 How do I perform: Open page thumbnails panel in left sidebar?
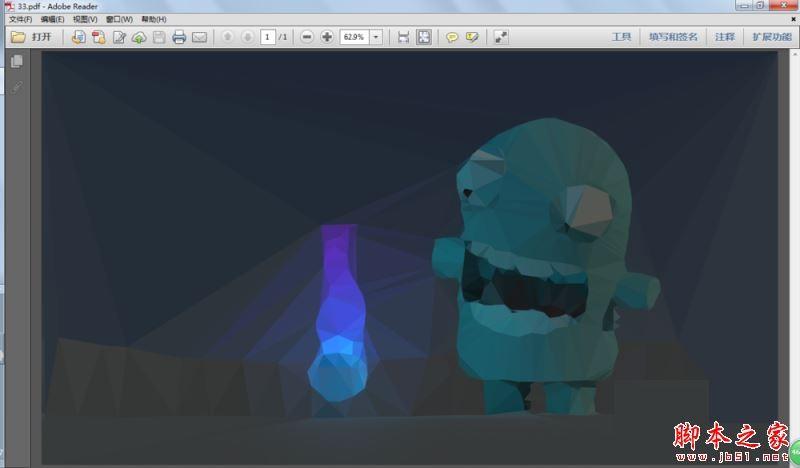point(17,62)
